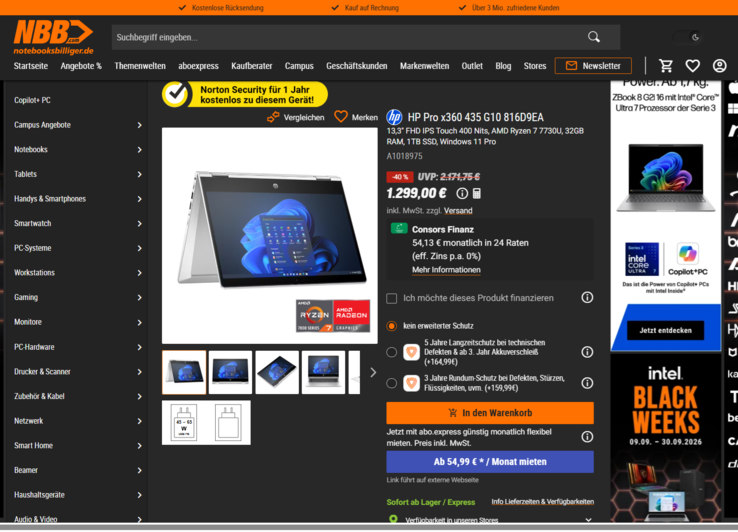This screenshot has height=532, width=738.
Task: Click the store location pin icon
Action: pos(393,519)
